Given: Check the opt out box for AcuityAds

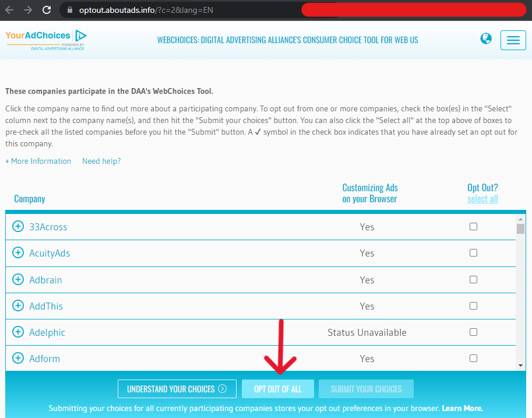Looking at the screenshot, I should [473, 252].
